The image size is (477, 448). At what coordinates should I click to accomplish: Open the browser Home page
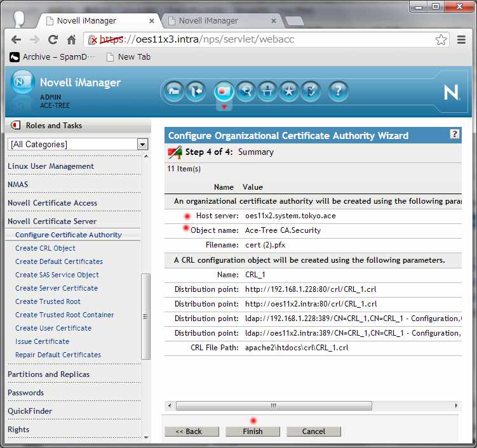(x=71, y=39)
